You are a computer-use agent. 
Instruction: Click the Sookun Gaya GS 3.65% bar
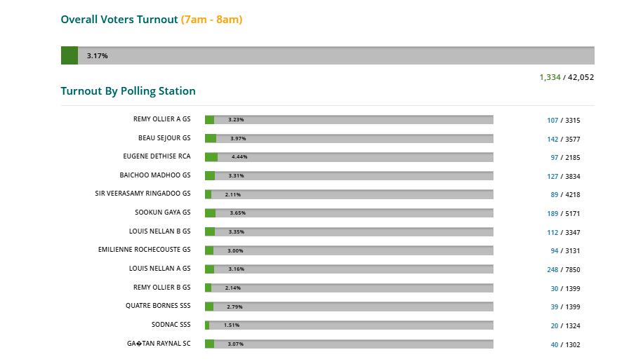click(349, 213)
